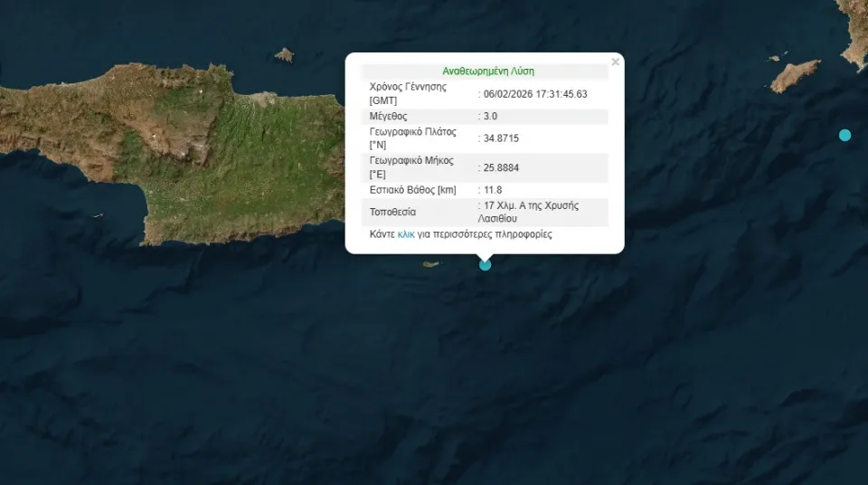This screenshot has height=485, width=868.
Task: Click the 'Μέγεθος' label
Action: tap(389, 117)
